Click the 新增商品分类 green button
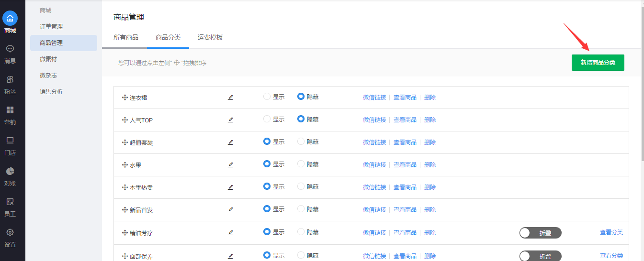The width and height of the screenshot is (644, 261). pyautogui.click(x=598, y=63)
